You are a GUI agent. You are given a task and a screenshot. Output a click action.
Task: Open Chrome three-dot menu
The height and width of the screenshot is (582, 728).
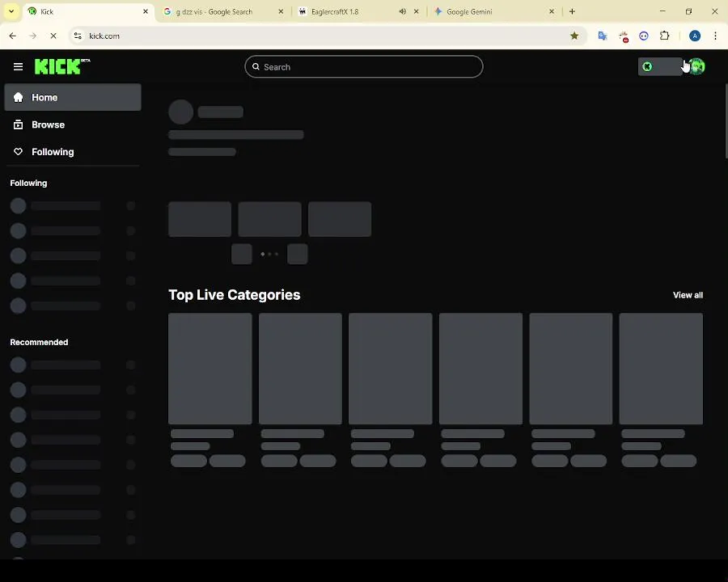pos(715,36)
